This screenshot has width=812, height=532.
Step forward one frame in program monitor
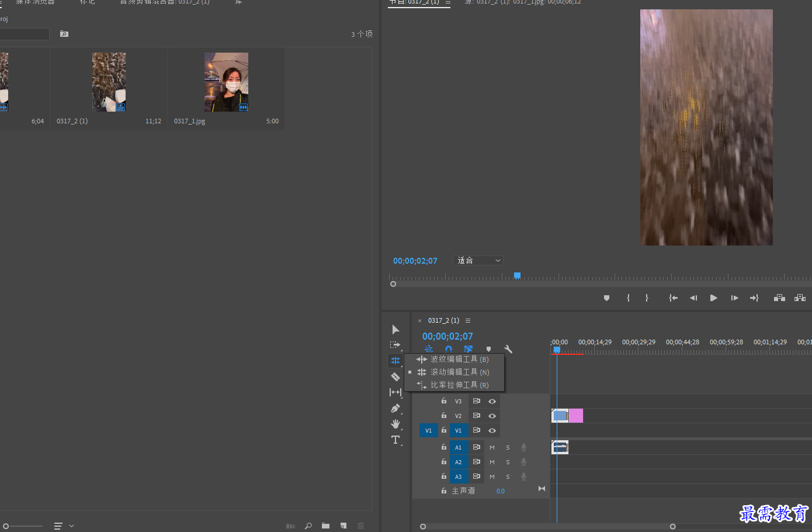pos(734,298)
